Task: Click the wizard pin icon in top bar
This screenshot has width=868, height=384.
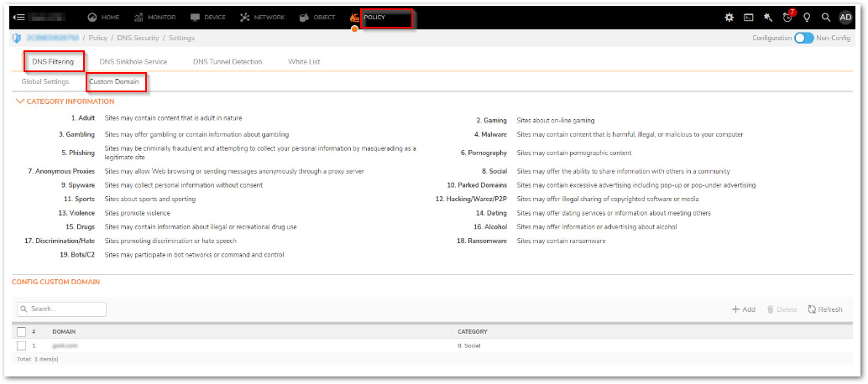Action: coord(767,17)
